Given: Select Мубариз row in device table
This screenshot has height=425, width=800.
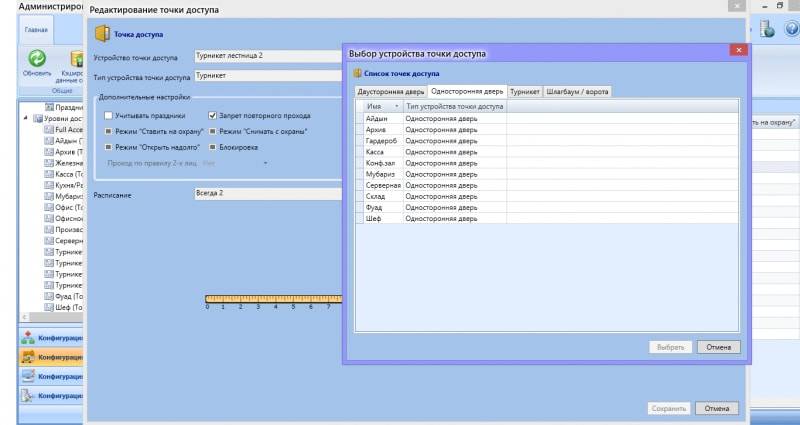Looking at the screenshot, I should [547, 174].
